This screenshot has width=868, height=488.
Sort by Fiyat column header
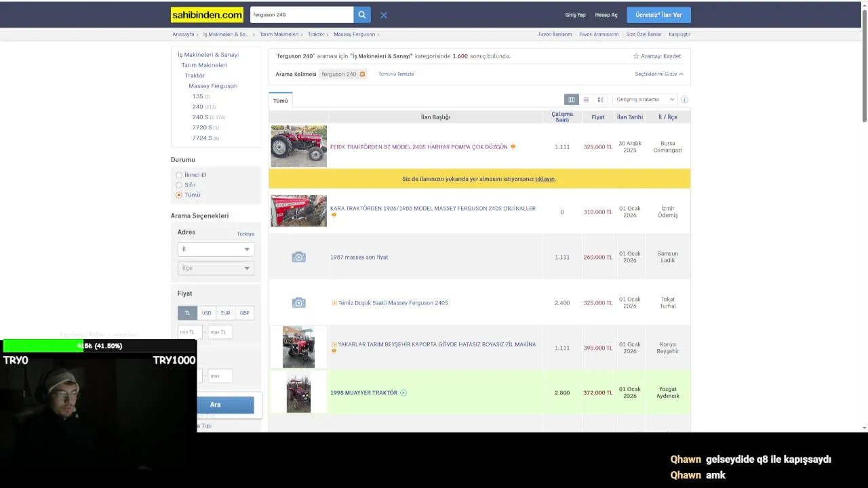click(597, 117)
